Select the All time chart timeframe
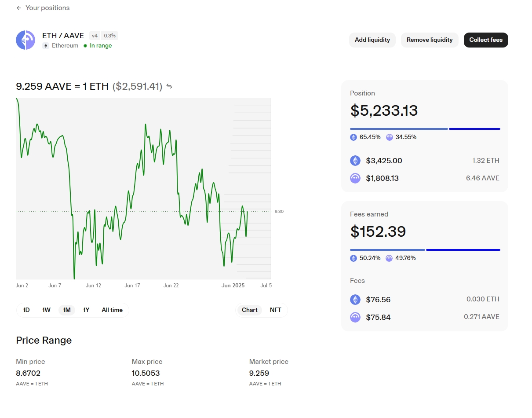 (112, 310)
